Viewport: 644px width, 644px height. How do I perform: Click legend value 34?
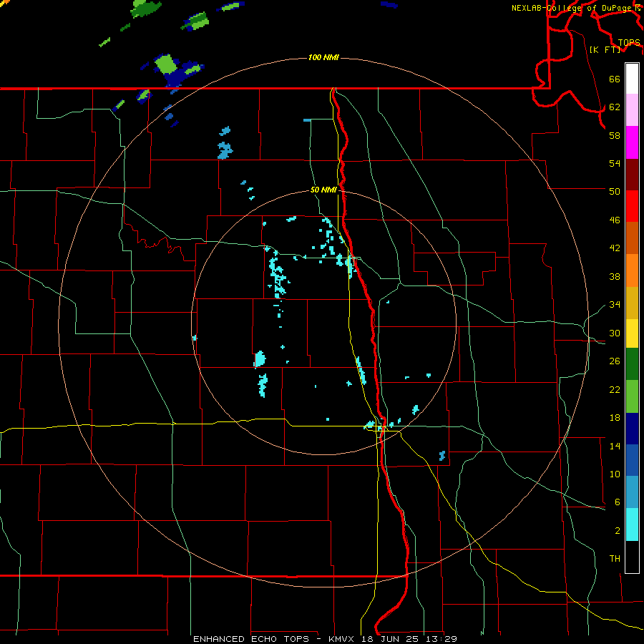(615, 305)
